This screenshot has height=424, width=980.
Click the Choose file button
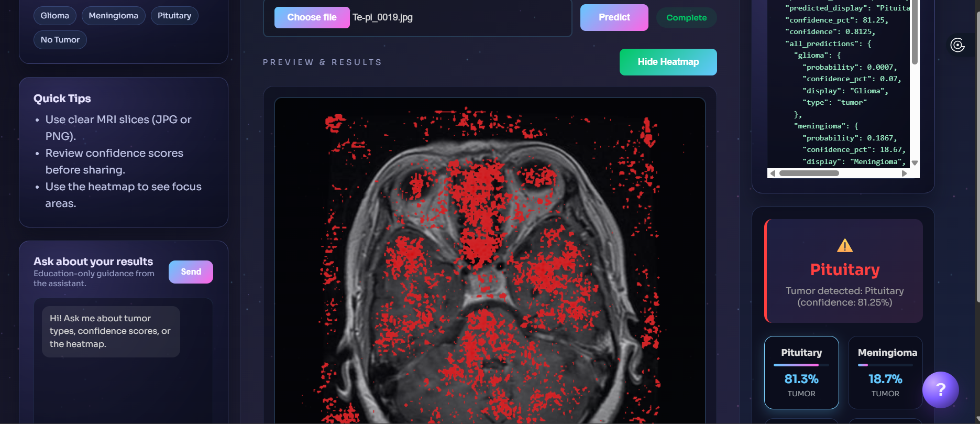(x=312, y=17)
